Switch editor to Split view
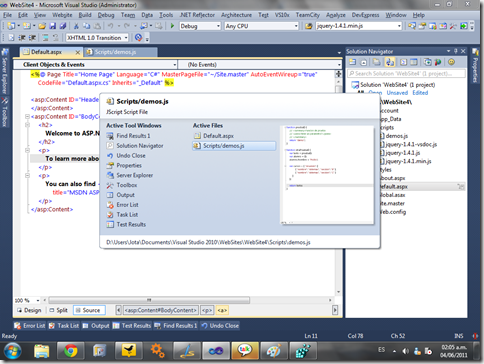This screenshot has width=484, height=364. (58, 310)
